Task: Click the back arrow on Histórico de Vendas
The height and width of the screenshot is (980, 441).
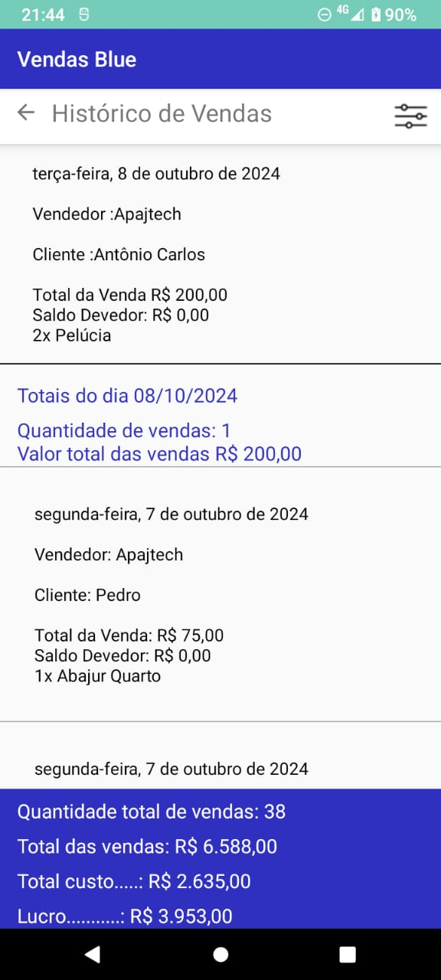Action: [25, 113]
